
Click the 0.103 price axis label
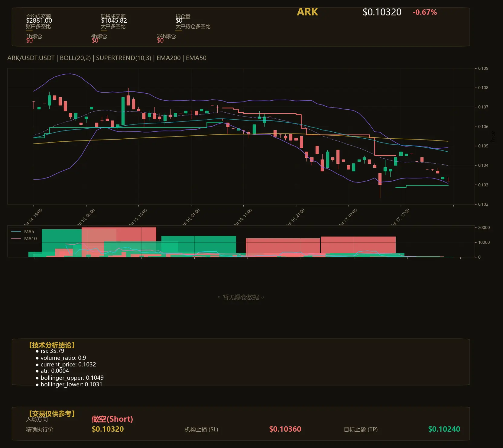(x=483, y=185)
